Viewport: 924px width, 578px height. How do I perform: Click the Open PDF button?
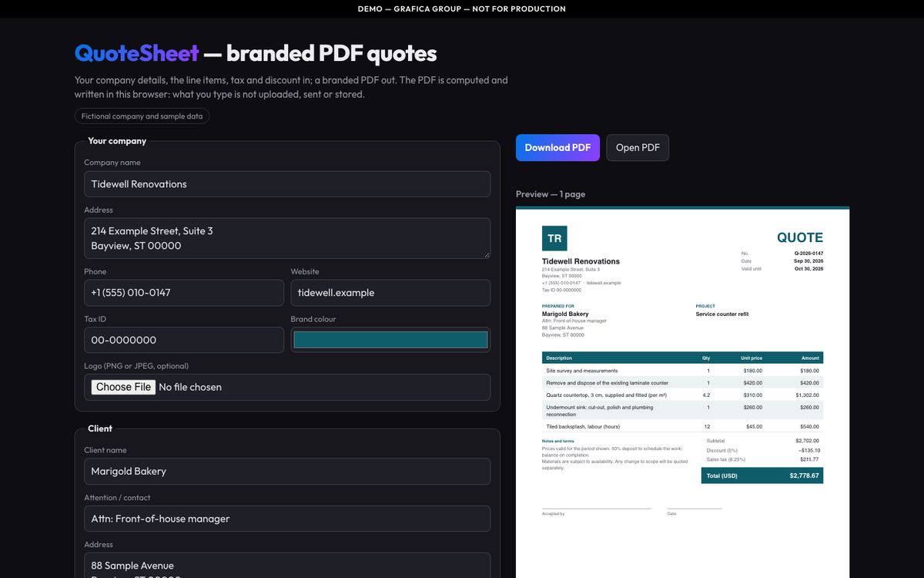[638, 148]
